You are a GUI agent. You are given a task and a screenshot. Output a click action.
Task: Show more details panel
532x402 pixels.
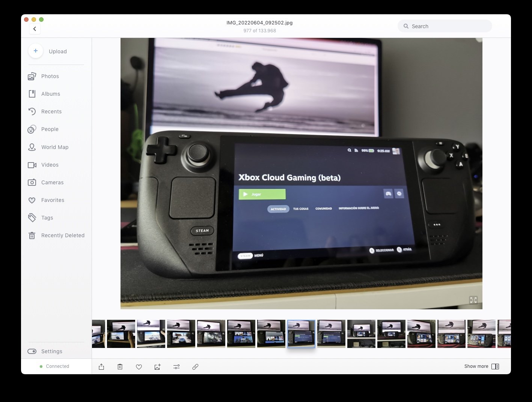(x=481, y=366)
